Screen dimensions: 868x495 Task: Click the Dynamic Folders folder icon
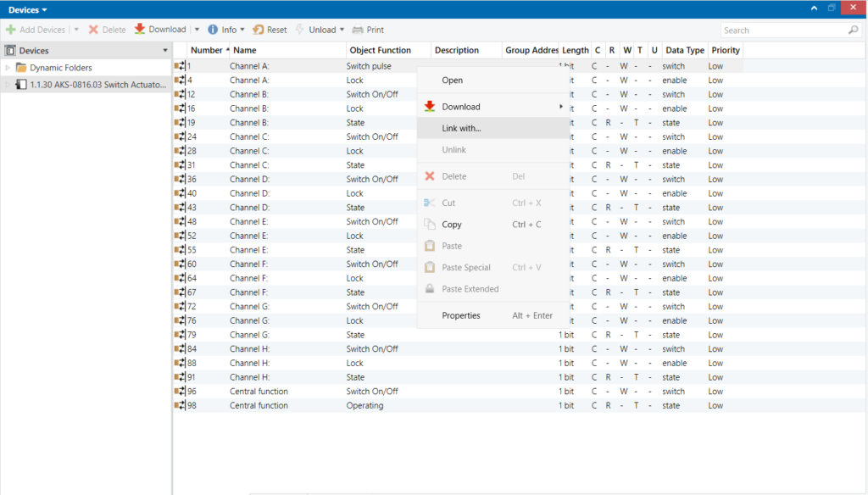click(21, 68)
